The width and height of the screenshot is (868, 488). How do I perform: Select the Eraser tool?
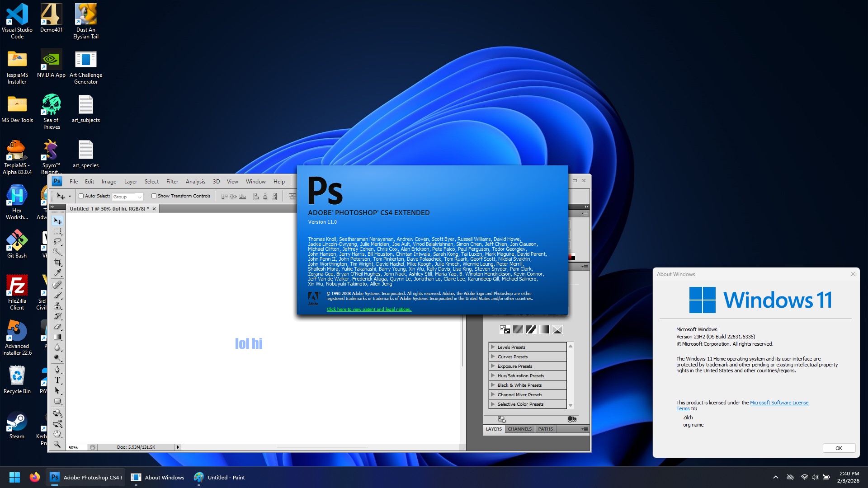(x=57, y=327)
